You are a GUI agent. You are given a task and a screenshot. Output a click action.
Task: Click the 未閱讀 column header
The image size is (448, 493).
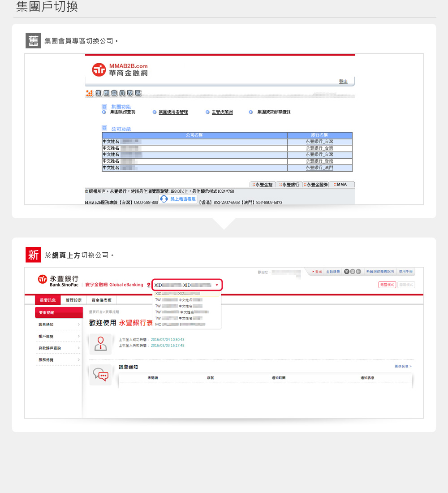click(153, 378)
